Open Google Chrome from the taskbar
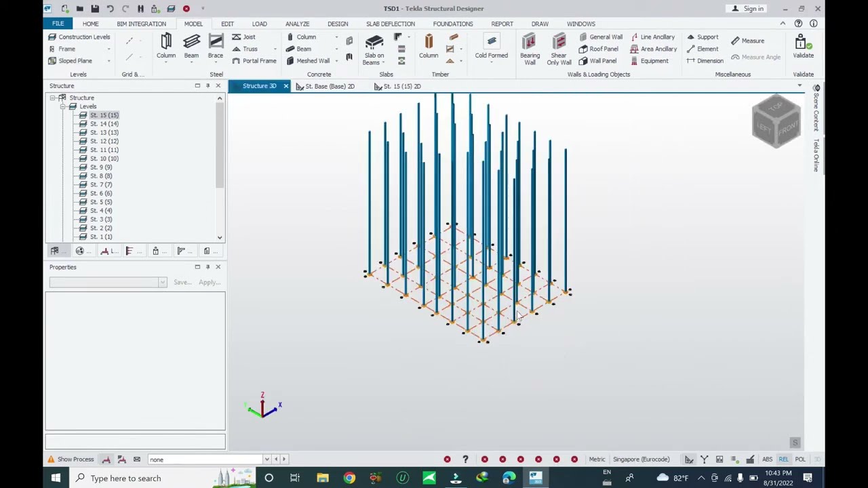Image resolution: width=868 pixels, height=488 pixels. tap(349, 479)
